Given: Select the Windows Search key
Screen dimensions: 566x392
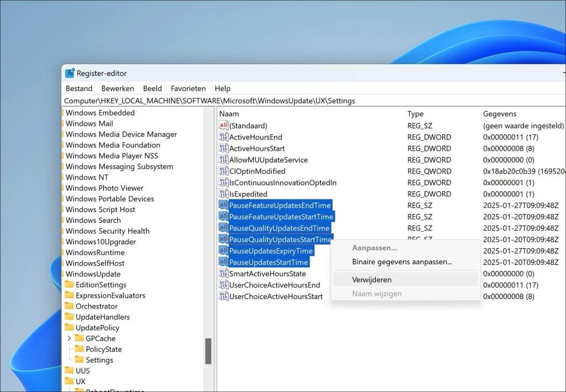Looking at the screenshot, I should (x=93, y=220).
